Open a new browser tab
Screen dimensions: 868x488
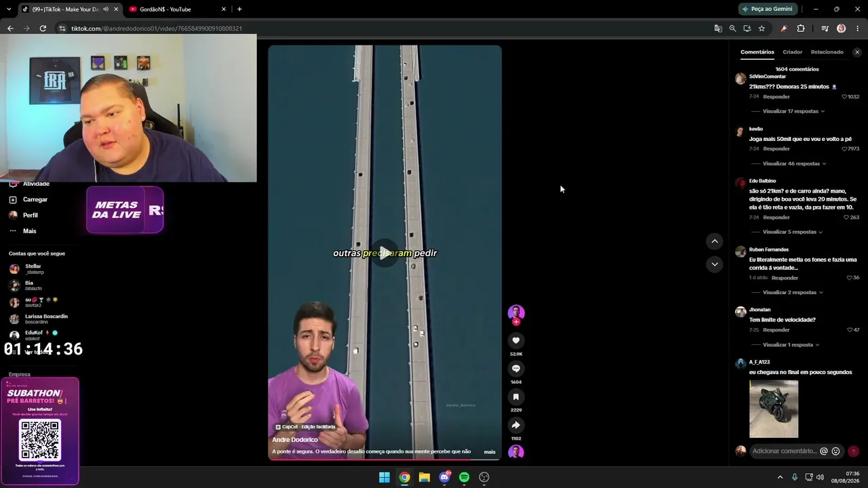[x=239, y=9]
